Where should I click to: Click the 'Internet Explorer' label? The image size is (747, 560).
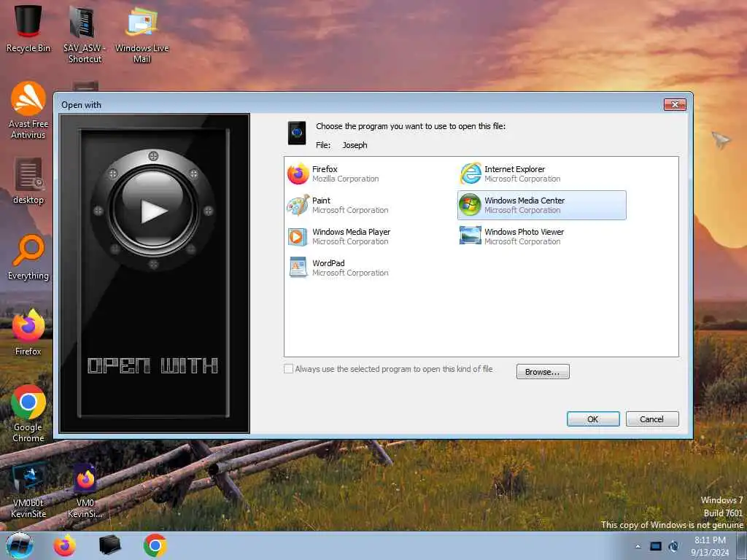(x=514, y=169)
